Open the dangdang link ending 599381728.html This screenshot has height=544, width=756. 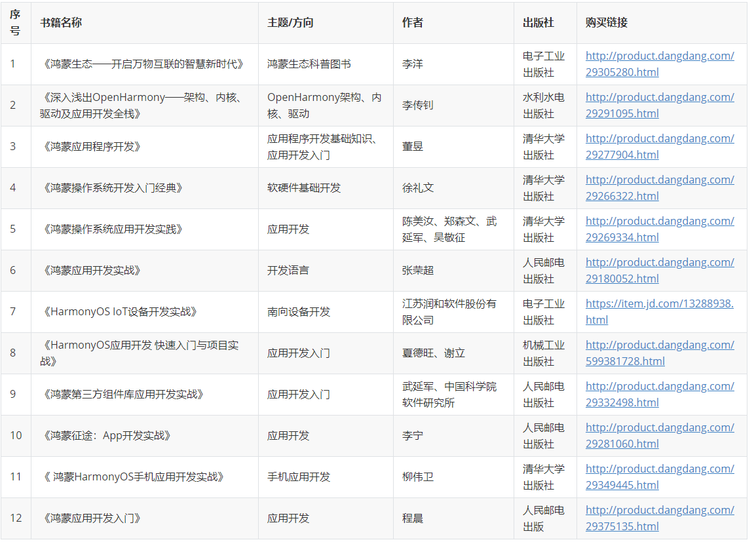pyautogui.click(x=660, y=353)
